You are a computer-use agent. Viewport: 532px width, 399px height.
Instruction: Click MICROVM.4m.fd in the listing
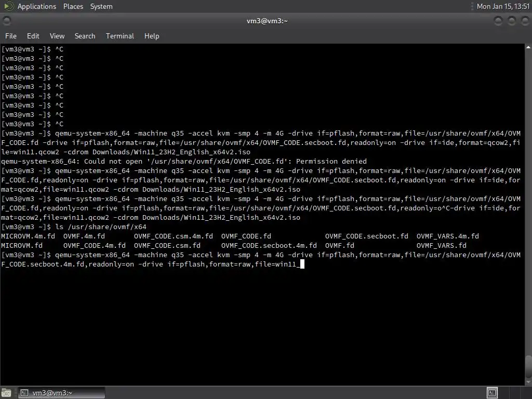[x=28, y=236]
